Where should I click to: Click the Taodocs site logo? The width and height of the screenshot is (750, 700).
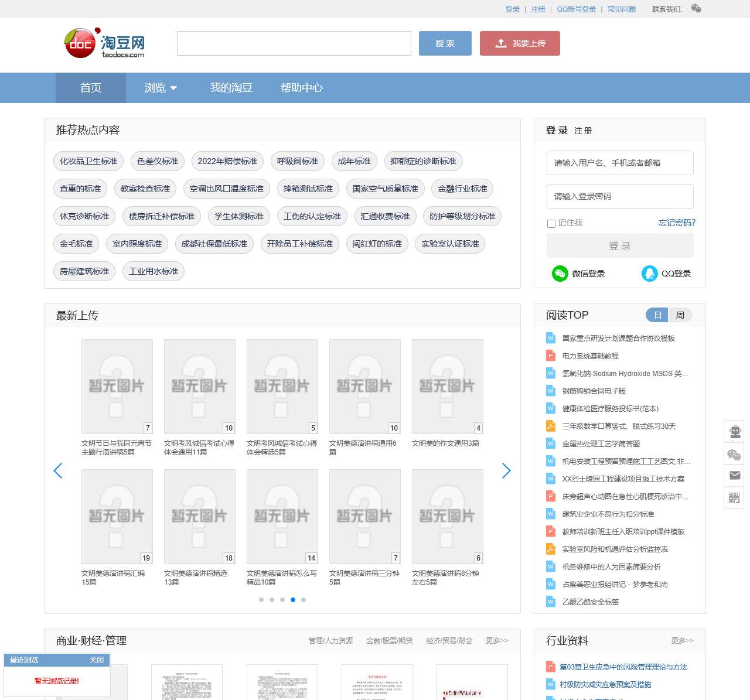point(104,43)
